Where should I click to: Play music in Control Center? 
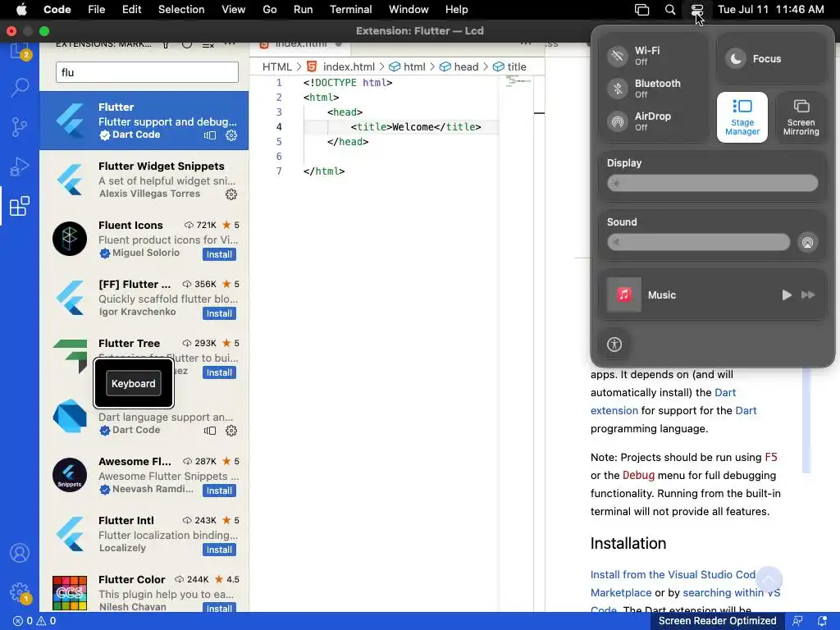pyautogui.click(x=787, y=295)
